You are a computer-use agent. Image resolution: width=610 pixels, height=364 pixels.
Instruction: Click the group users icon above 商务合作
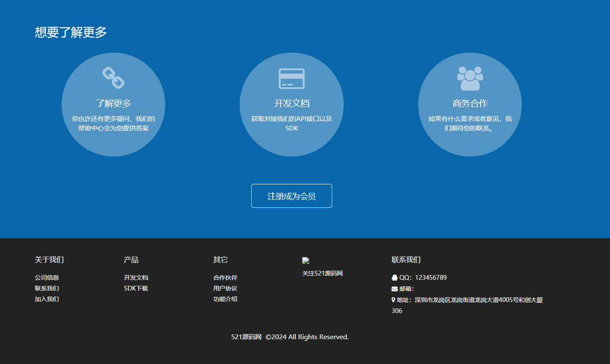pyautogui.click(x=470, y=78)
